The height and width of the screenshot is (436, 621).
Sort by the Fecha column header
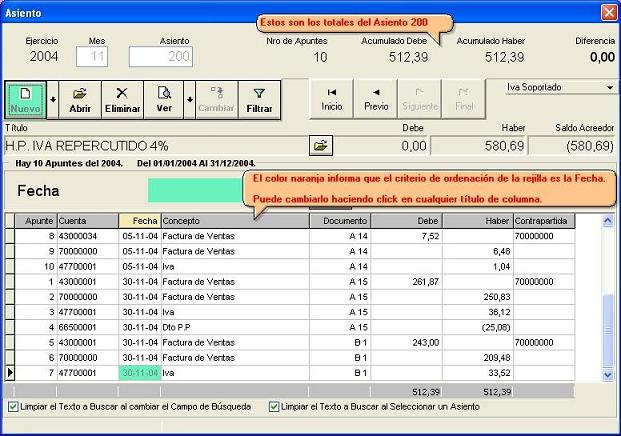[140, 221]
